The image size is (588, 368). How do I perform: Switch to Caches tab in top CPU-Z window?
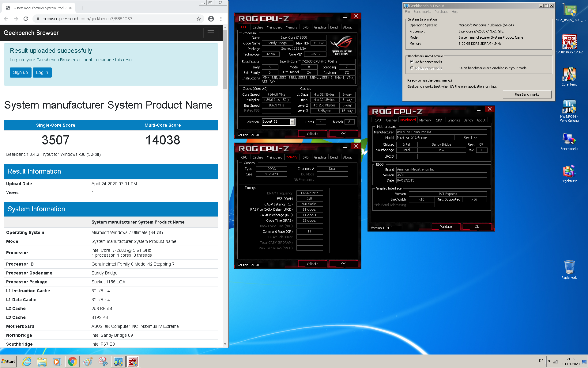(x=258, y=27)
